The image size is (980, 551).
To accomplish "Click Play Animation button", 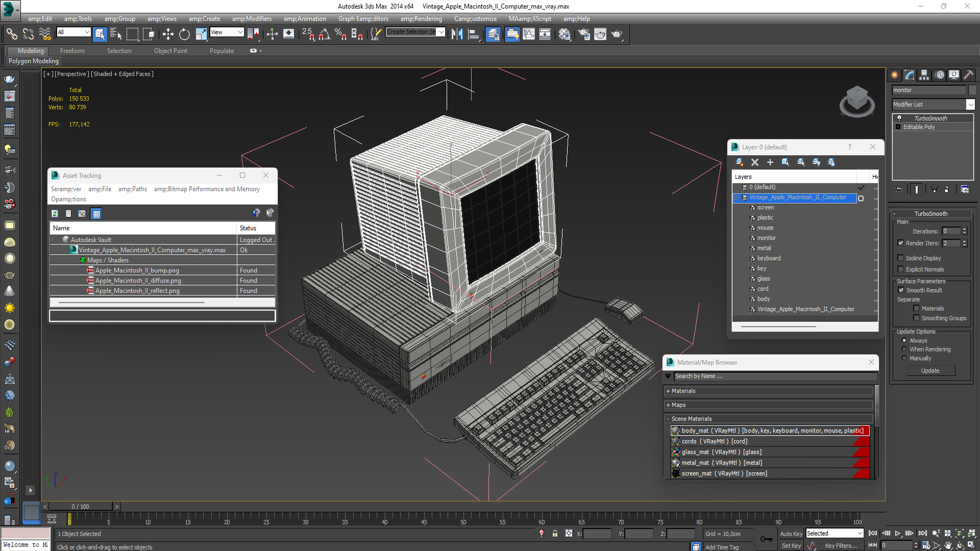I will (x=898, y=534).
